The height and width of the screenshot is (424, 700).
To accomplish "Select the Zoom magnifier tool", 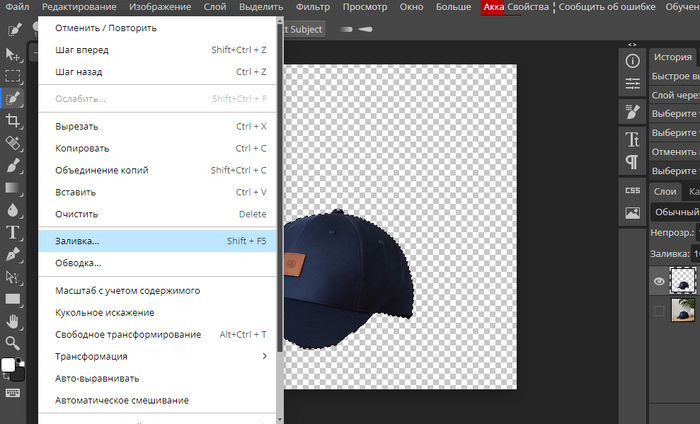I will [13, 343].
